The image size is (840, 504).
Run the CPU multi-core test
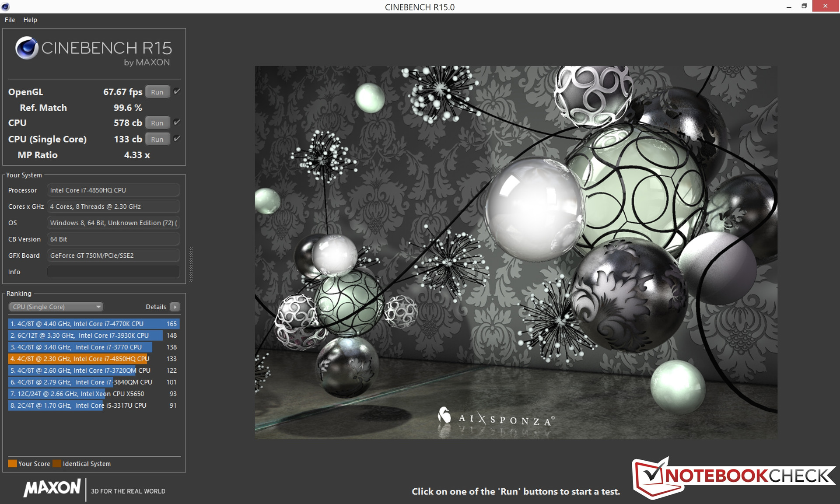pyautogui.click(x=157, y=123)
